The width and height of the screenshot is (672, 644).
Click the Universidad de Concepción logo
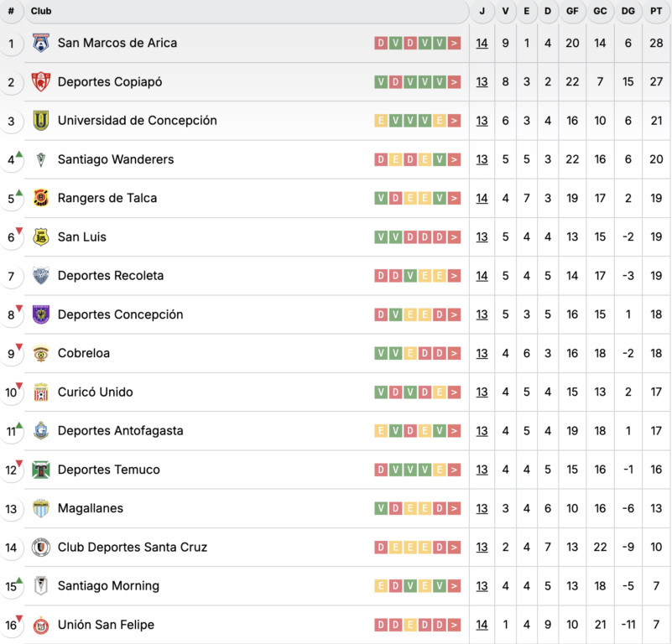[41, 121]
